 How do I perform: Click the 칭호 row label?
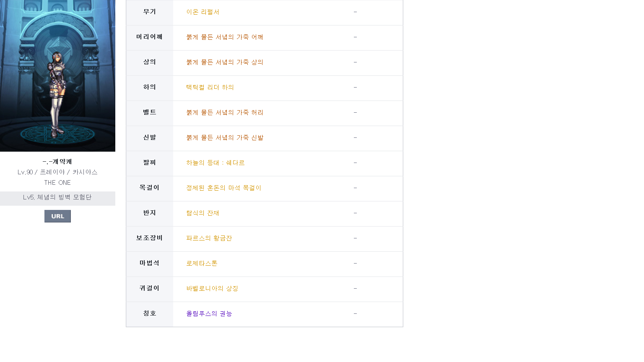(150, 314)
